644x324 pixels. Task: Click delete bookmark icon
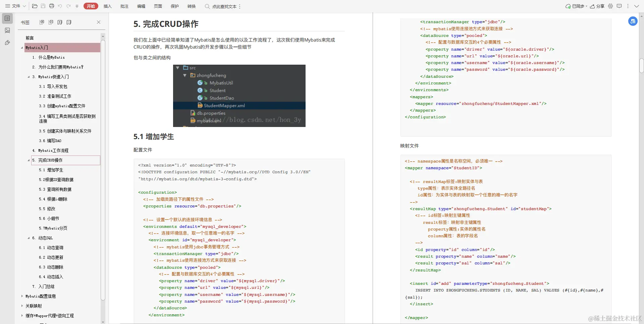[x=69, y=22]
